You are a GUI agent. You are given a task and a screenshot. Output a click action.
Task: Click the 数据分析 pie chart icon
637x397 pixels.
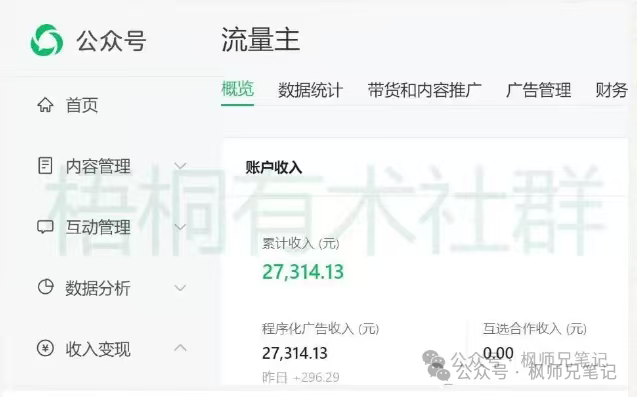[45, 287]
